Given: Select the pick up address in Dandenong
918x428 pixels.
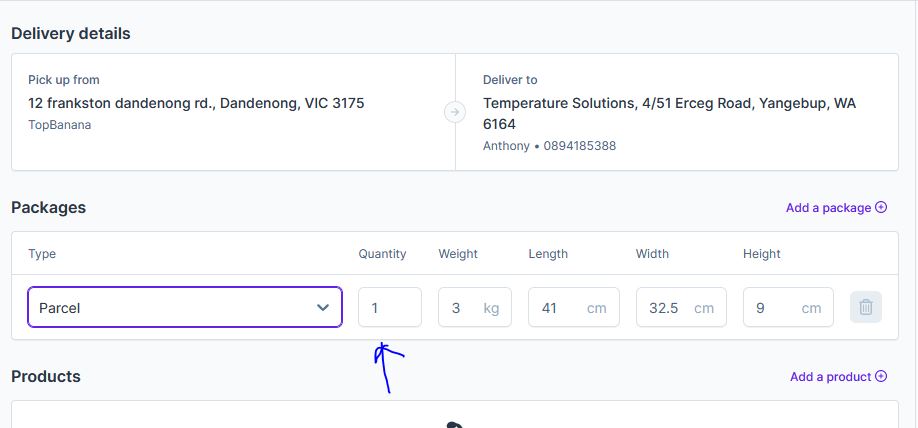Looking at the screenshot, I should click(x=196, y=104).
